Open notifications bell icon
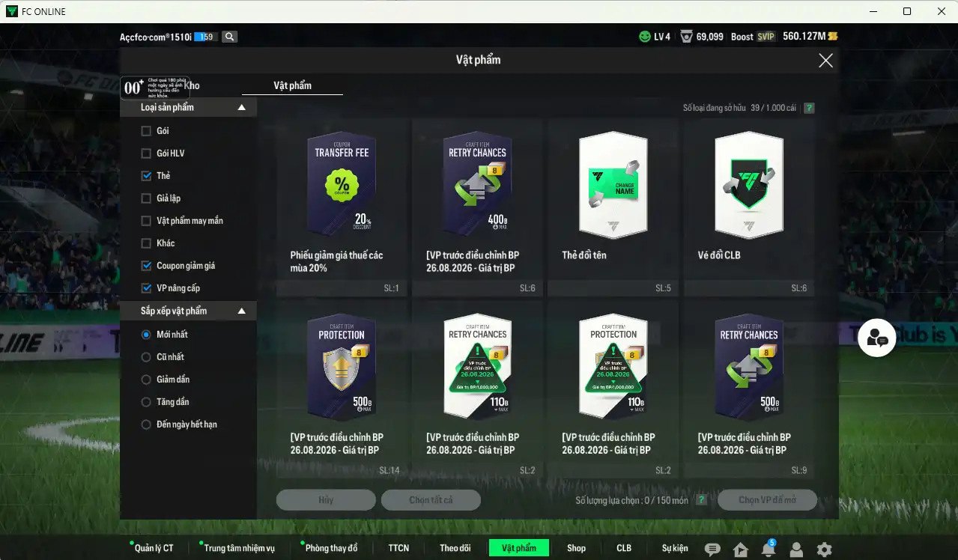 [x=768, y=550]
